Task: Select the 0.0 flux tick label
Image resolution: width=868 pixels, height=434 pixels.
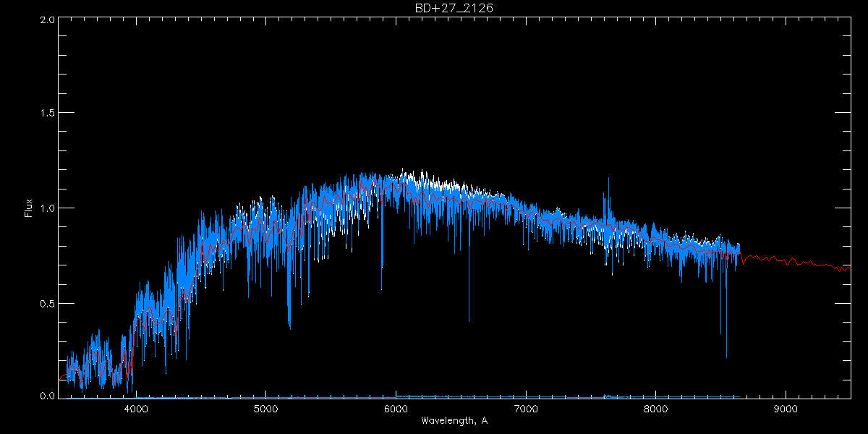Action: tap(48, 396)
